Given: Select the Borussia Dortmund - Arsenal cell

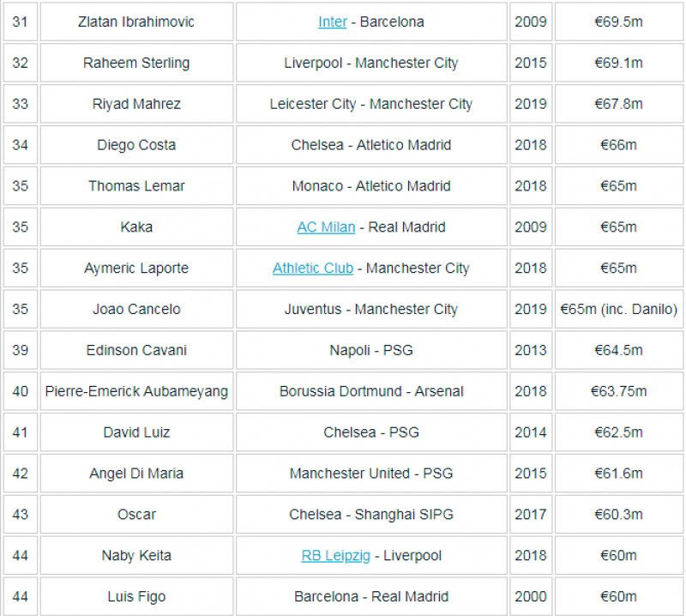Looking at the screenshot, I should (x=371, y=391).
